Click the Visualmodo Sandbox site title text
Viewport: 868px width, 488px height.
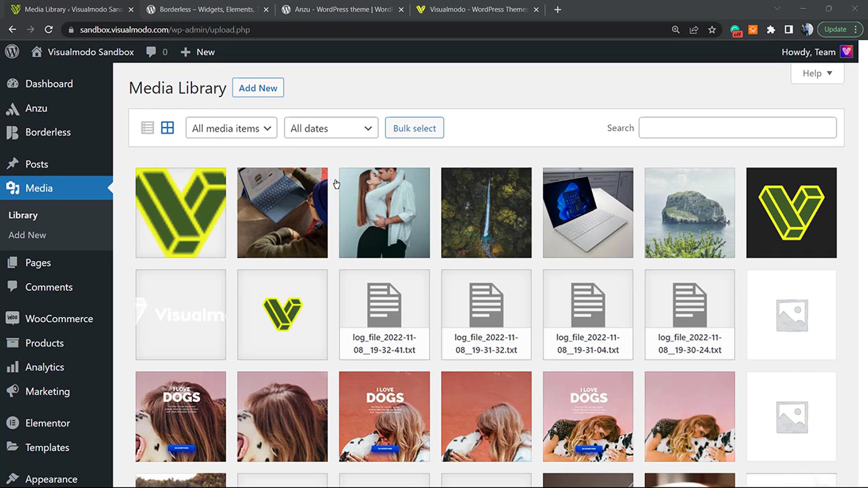pos(91,52)
